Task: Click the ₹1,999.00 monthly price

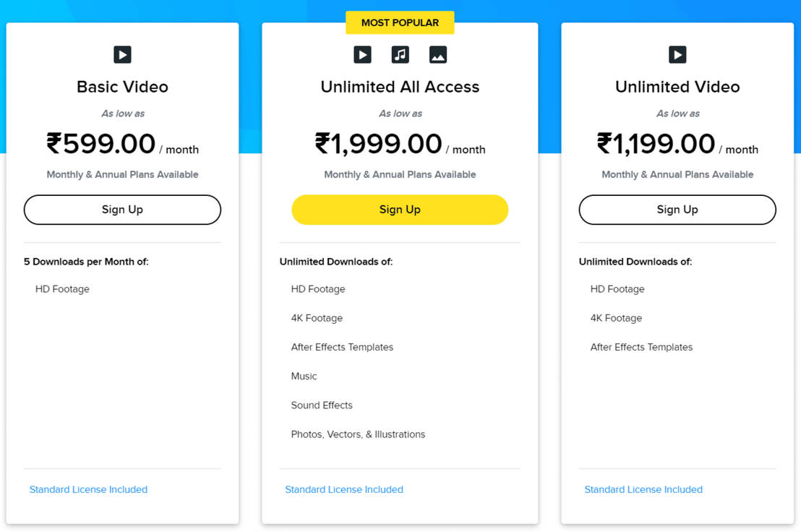Action: pyautogui.click(x=378, y=143)
